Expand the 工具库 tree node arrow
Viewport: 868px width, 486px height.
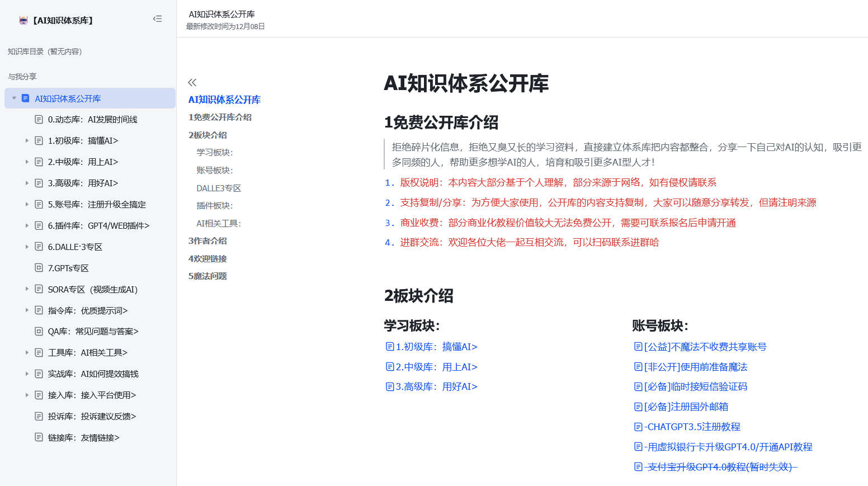[x=26, y=353]
